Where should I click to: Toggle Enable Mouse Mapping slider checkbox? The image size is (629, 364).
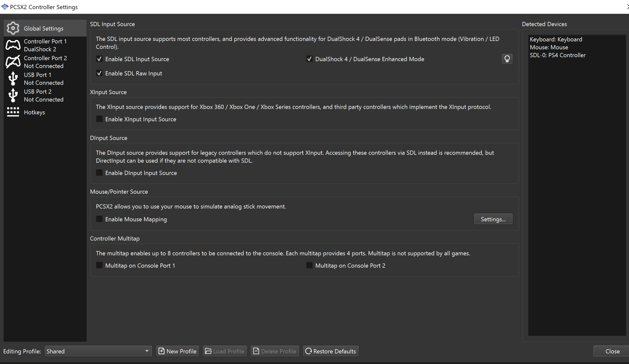point(99,219)
